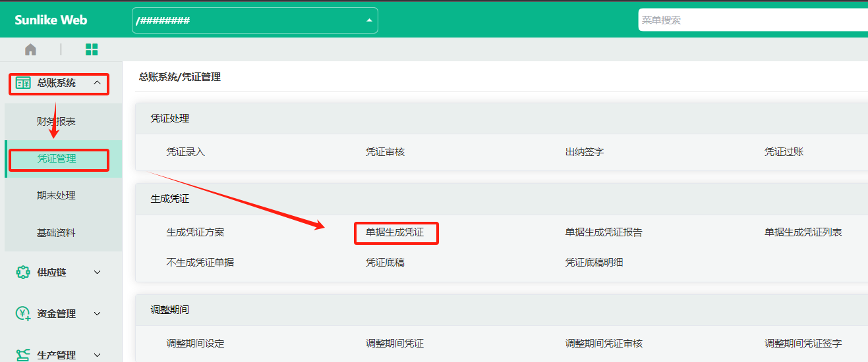Click the 资金管理 yen icon
The width and height of the screenshot is (868, 362).
tap(23, 314)
